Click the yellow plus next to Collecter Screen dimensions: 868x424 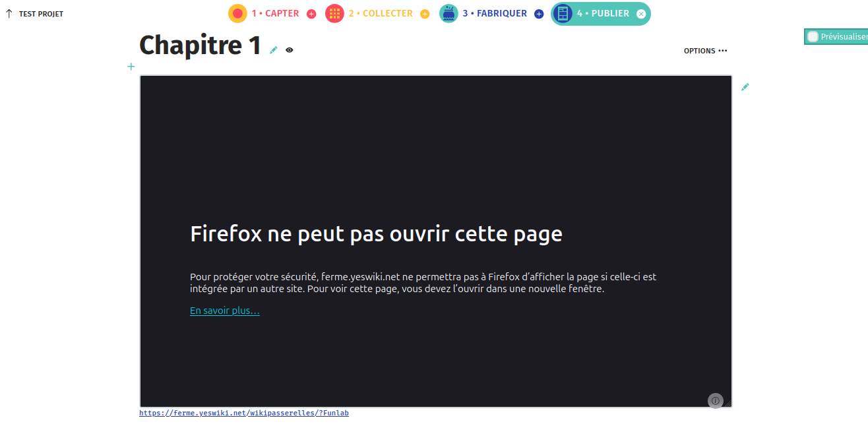pos(425,14)
